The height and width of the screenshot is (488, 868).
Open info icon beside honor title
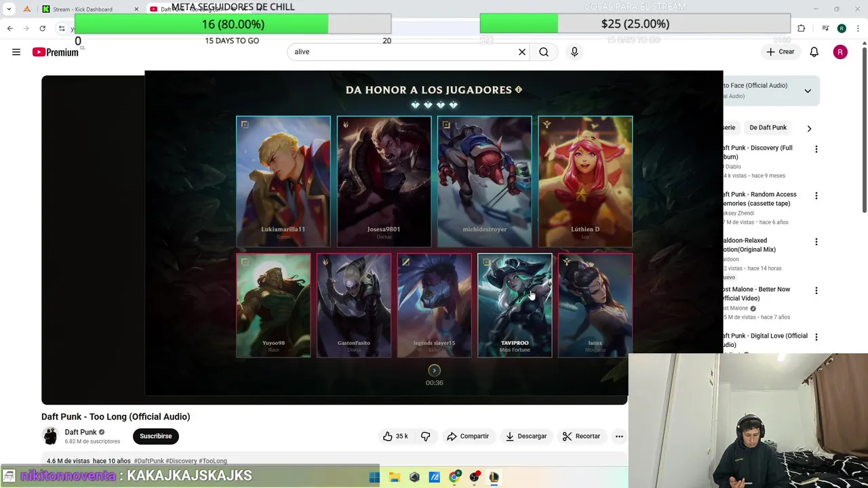tap(519, 89)
